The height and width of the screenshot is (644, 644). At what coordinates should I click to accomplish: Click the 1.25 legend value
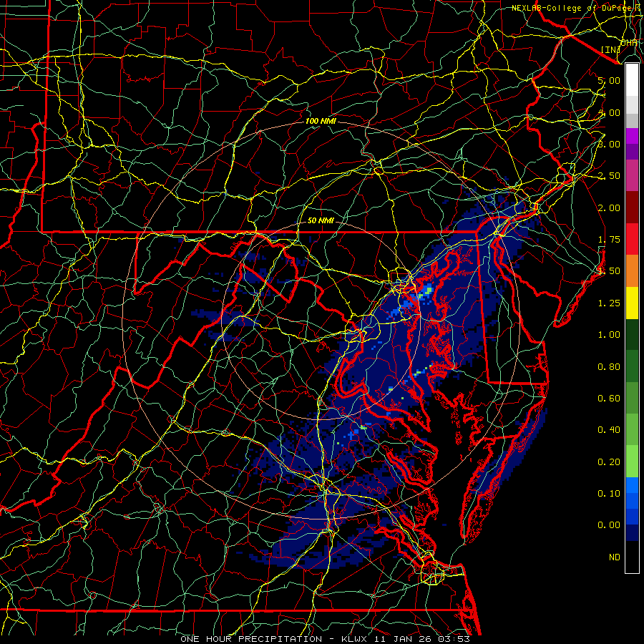(x=609, y=303)
